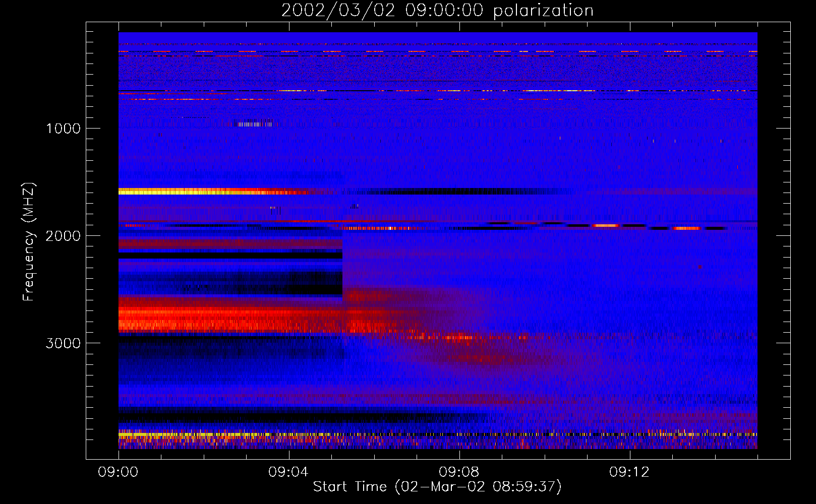Click the 09:04 time tick label
The width and height of the screenshot is (816, 504).
coord(288,472)
